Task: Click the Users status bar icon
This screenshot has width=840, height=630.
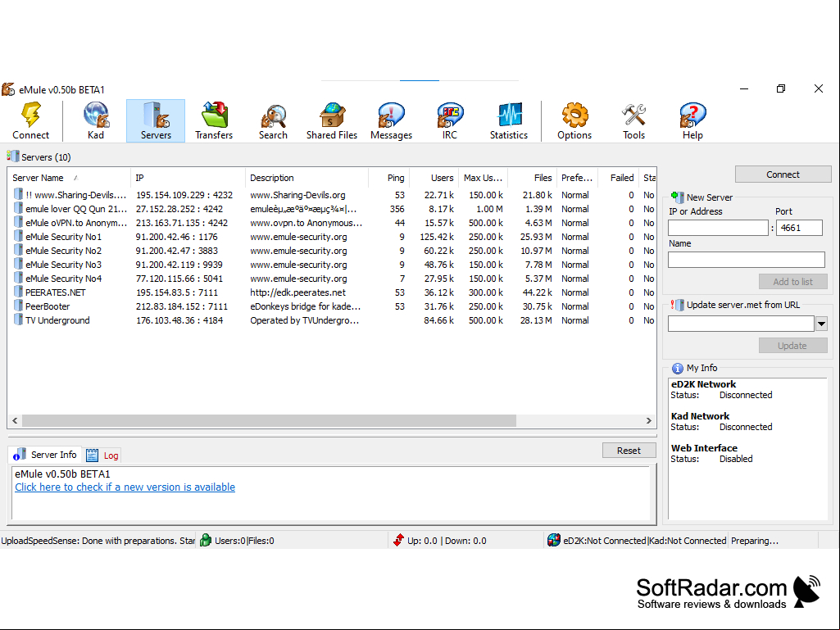Action: pyautogui.click(x=205, y=540)
